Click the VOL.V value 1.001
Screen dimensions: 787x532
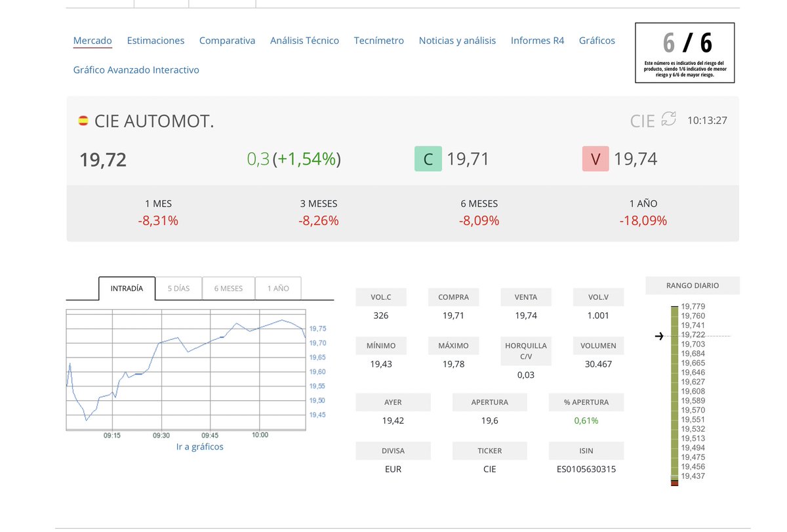pos(598,316)
